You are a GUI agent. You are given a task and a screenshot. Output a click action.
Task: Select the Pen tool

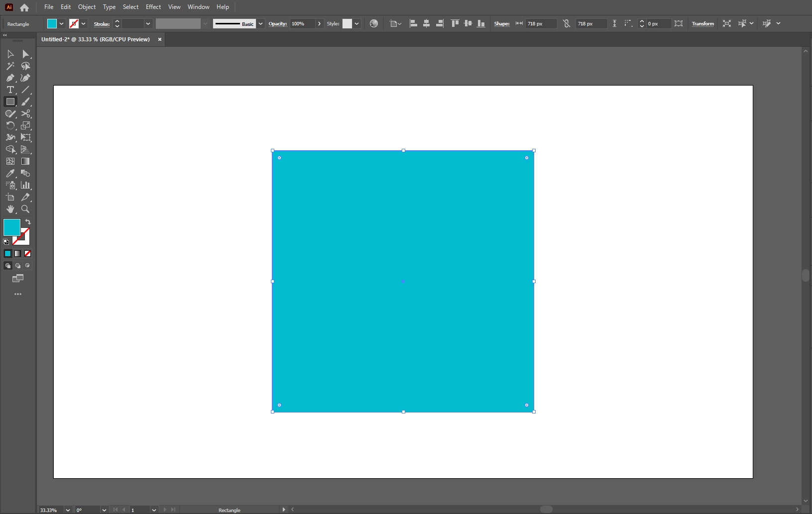click(x=10, y=78)
